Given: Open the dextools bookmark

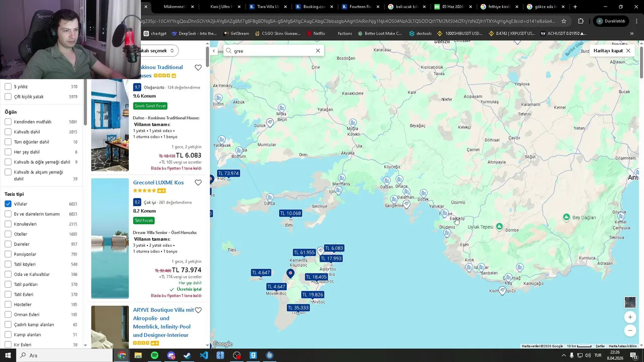Looking at the screenshot, I should (x=421, y=34).
